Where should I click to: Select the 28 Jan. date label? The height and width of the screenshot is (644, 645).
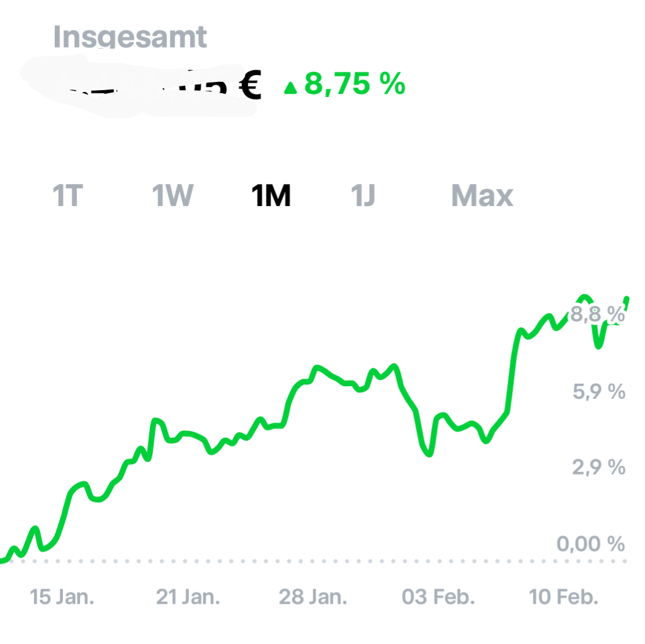(314, 596)
